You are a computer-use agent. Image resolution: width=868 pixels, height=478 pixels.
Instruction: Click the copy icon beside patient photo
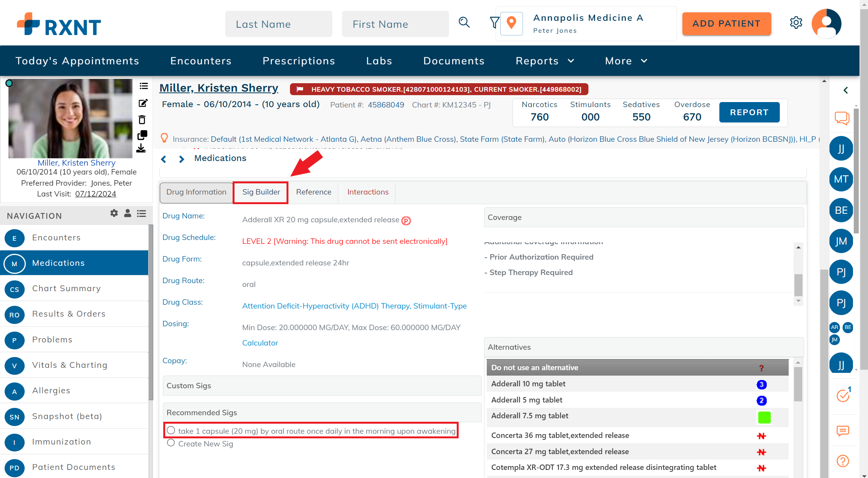pos(142,135)
